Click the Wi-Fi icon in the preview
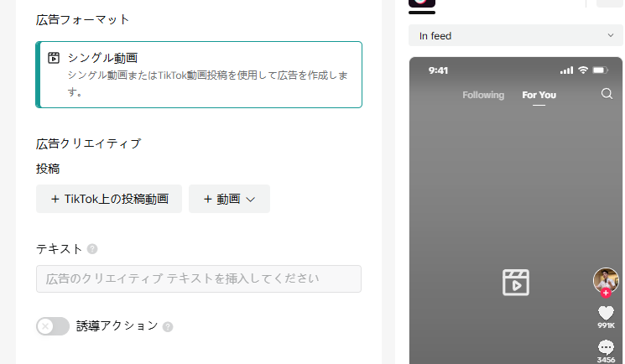 click(583, 70)
